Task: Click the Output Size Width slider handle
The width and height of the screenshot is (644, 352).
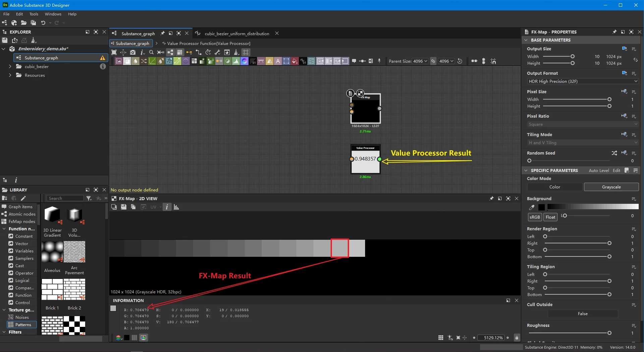Action: [573, 56]
